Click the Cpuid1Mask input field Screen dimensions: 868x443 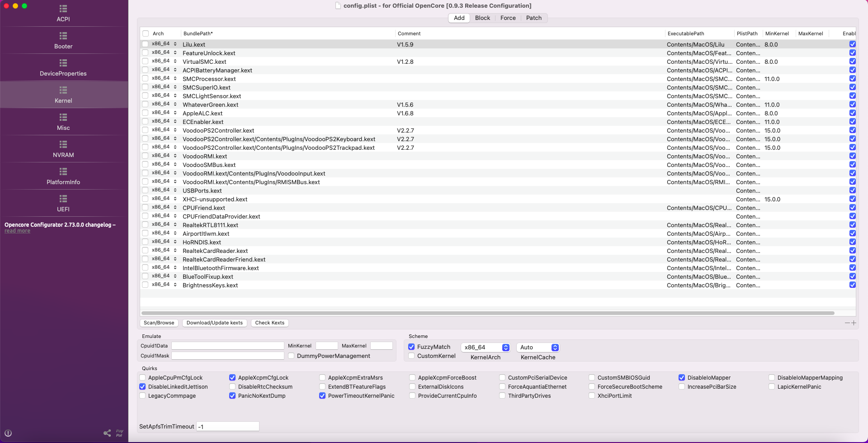(x=228, y=356)
